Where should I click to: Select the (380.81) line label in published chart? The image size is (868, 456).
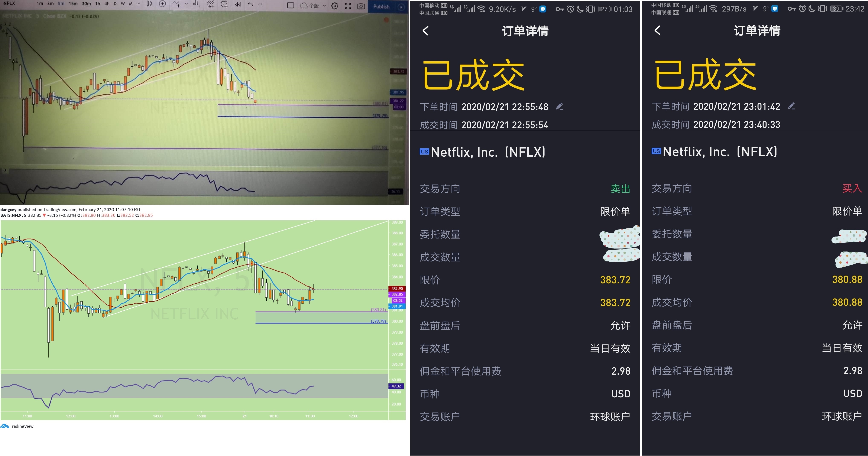coord(378,309)
